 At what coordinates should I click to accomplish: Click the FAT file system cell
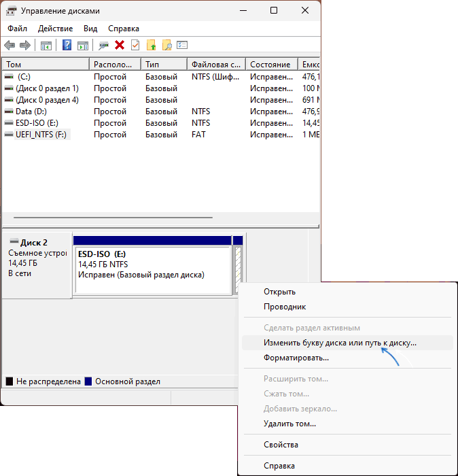[x=198, y=135]
